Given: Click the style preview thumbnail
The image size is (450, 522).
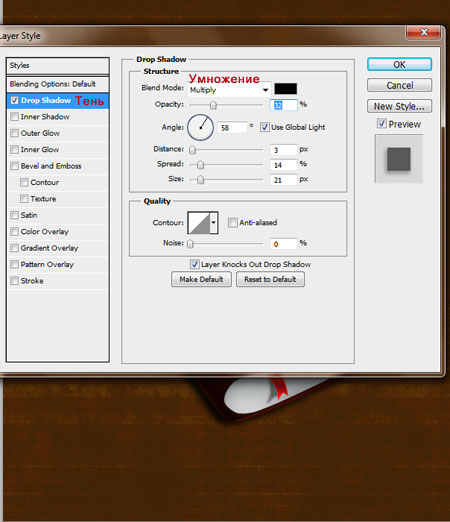Looking at the screenshot, I should [x=399, y=159].
